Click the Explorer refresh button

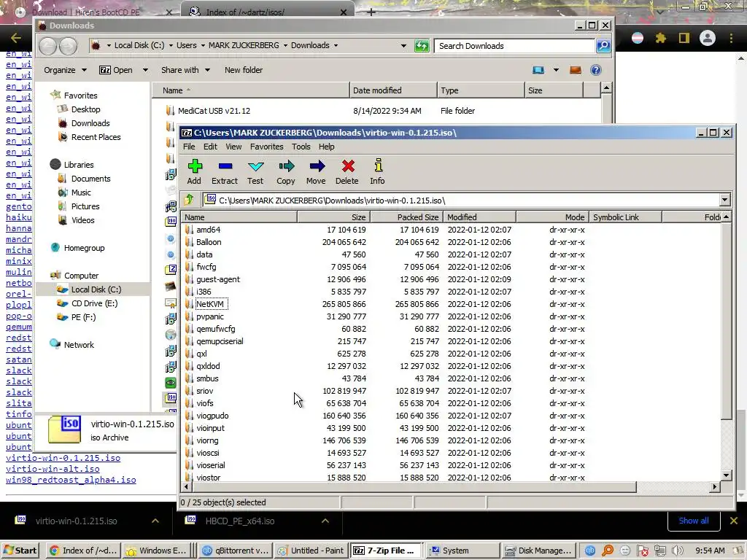(x=422, y=46)
